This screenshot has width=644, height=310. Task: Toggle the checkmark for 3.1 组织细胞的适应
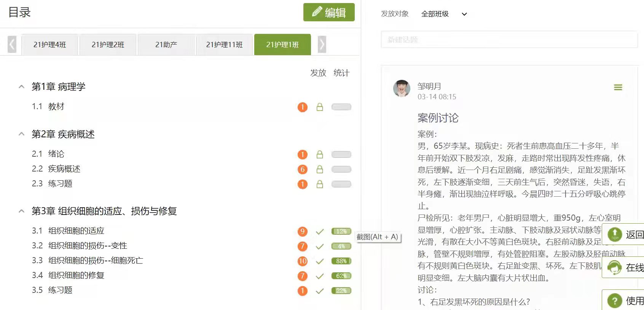point(320,232)
